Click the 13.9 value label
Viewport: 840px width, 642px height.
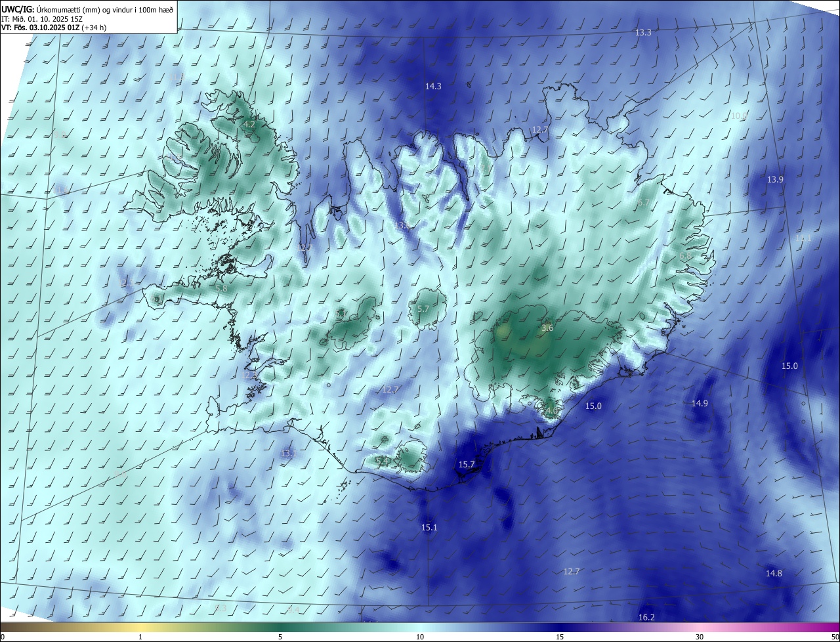(x=775, y=180)
